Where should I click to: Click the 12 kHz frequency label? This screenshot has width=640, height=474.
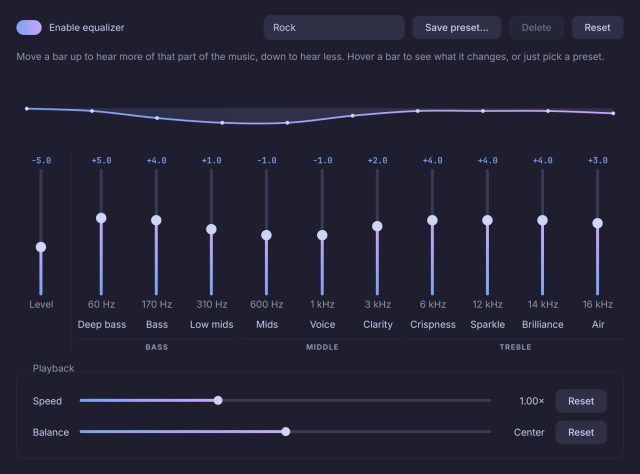pyautogui.click(x=487, y=305)
